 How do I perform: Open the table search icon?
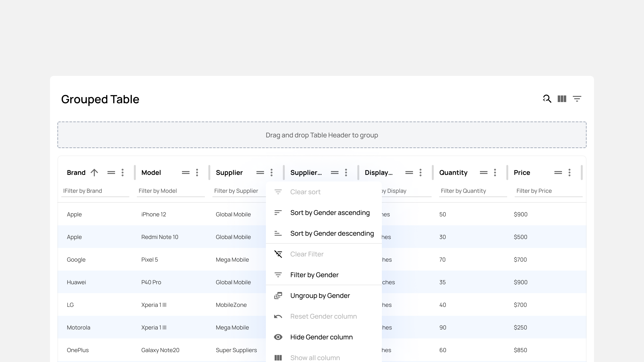[547, 99]
